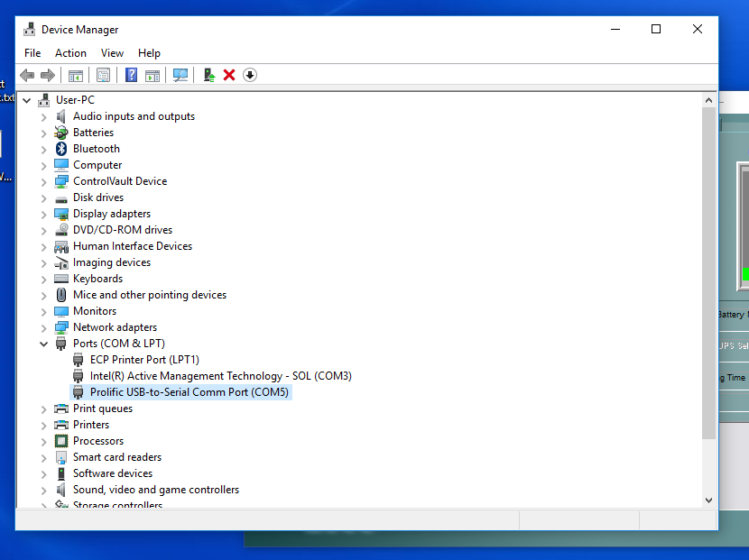
Task: Expand the Computer category
Action: (x=44, y=166)
